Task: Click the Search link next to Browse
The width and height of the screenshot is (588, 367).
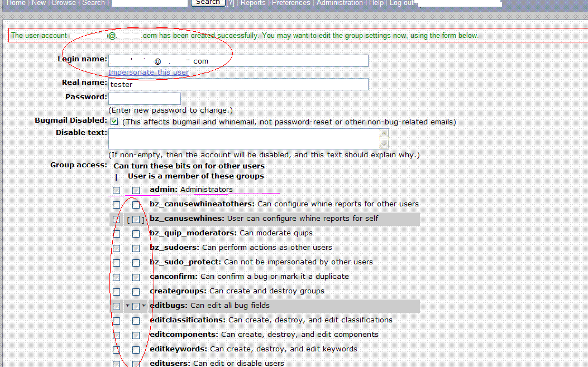Action: [93, 3]
